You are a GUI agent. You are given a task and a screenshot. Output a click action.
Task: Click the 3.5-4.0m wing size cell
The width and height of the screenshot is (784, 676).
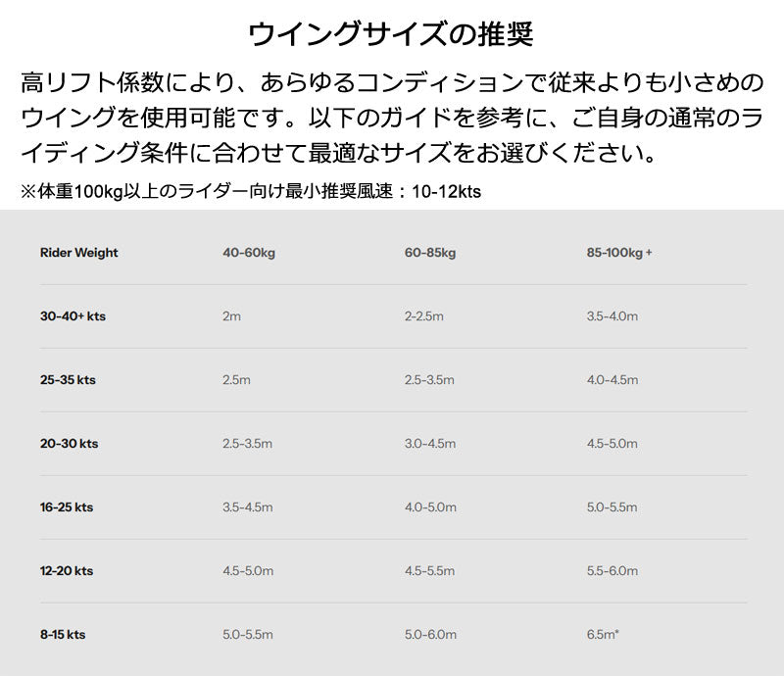click(612, 316)
